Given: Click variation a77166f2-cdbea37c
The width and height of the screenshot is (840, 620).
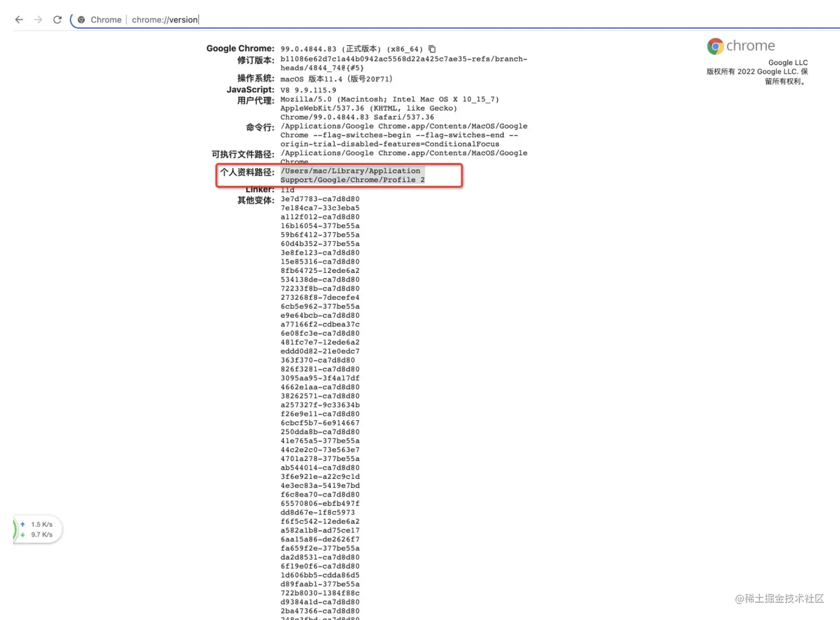Looking at the screenshot, I should 320,324.
